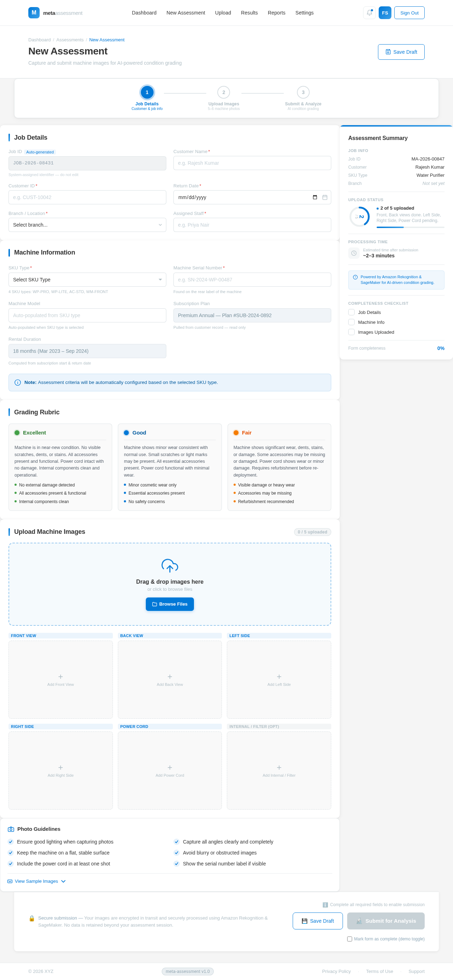The width and height of the screenshot is (453, 980).
Task: Focus the Customer Name input
Action: (x=252, y=163)
